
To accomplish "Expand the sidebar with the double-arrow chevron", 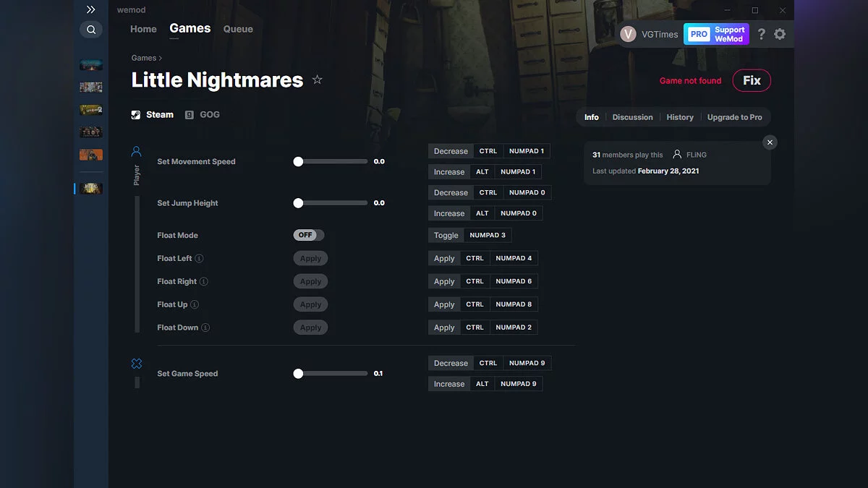I will pyautogui.click(x=90, y=9).
